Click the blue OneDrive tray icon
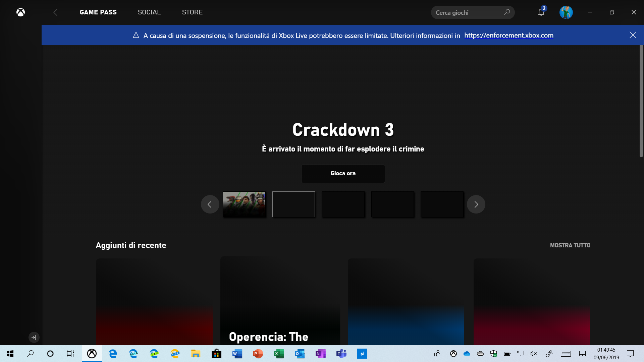 pyautogui.click(x=467, y=354)
